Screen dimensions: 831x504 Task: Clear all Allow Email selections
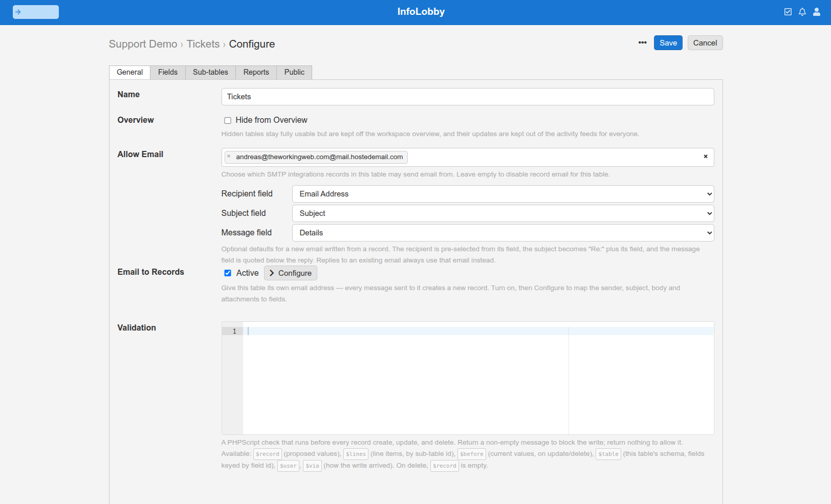click(706, 157)
